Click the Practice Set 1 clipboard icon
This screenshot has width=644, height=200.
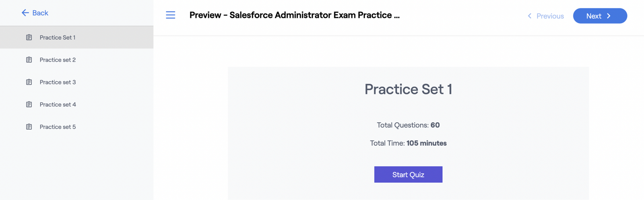(29, 37)
